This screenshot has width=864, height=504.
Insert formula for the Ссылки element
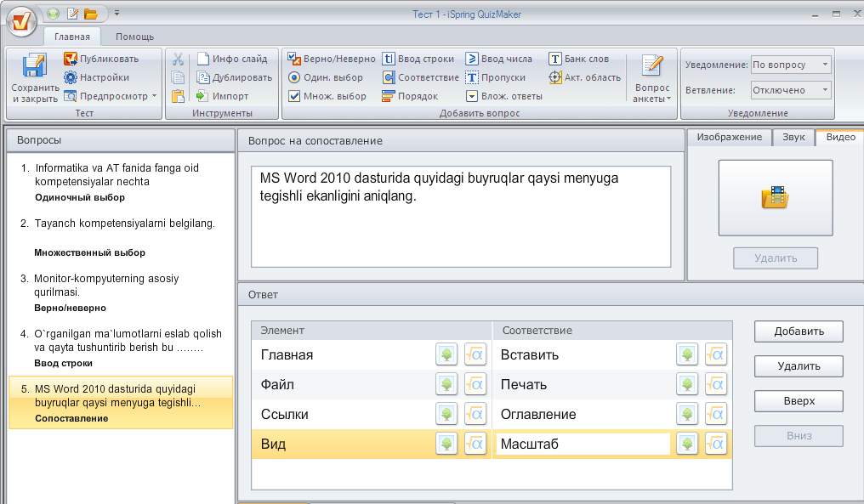tap(475, 414)
